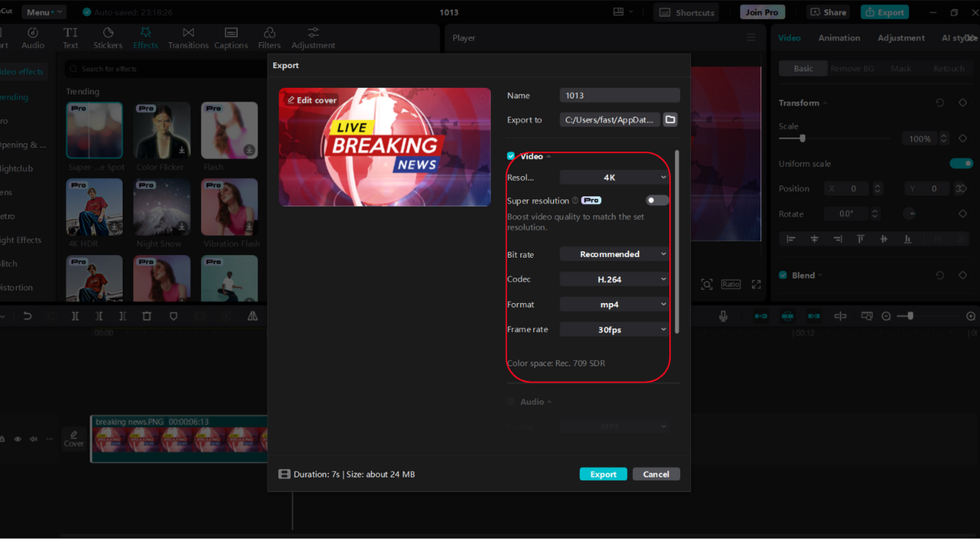The image size is (980, 550).
Task: Toggle Super resolution switch
Action: point(658,200)
